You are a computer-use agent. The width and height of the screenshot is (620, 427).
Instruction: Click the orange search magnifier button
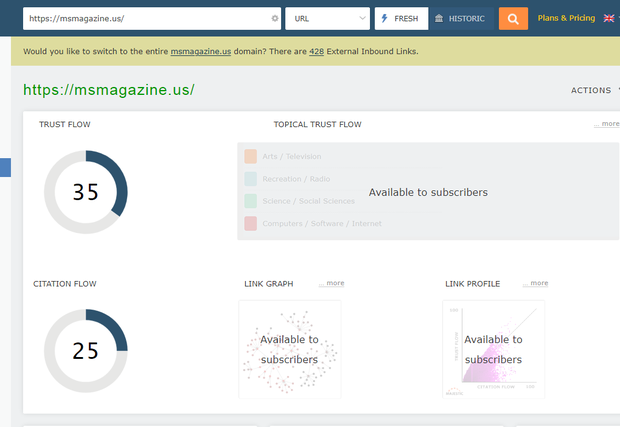513,19
